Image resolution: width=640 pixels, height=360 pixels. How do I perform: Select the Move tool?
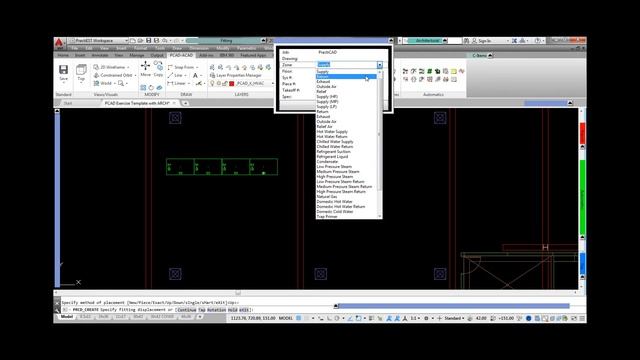[146, 69]
